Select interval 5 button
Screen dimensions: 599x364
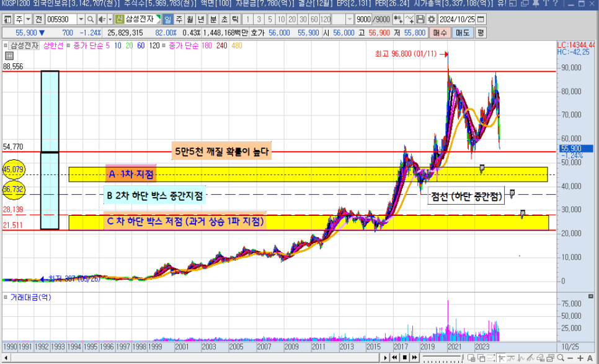270,19
